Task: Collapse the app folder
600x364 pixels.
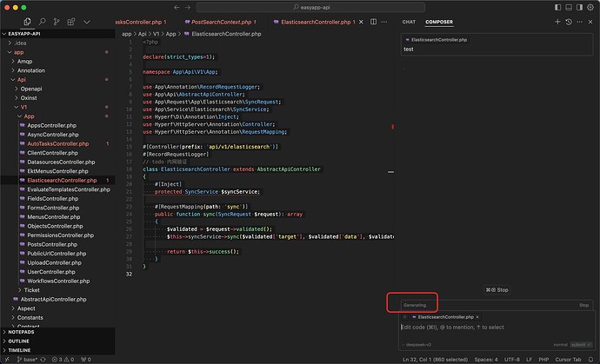Action: pyautogui.click(x=57, y=52)
